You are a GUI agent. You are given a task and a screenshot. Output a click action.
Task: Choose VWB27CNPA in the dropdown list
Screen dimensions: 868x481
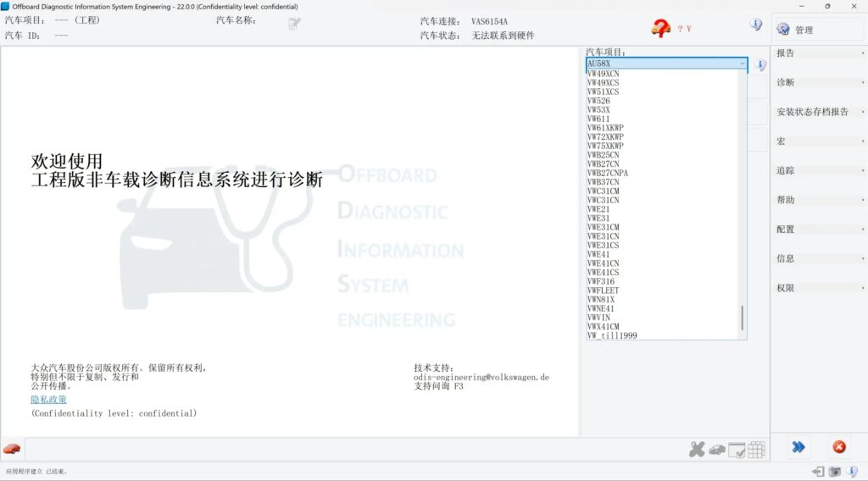(662, 173)
